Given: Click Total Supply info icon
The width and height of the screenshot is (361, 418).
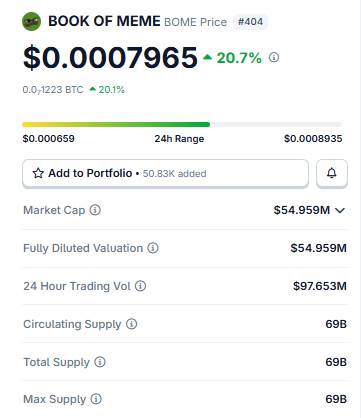Looking at the screenshot, I should point(100,362).
